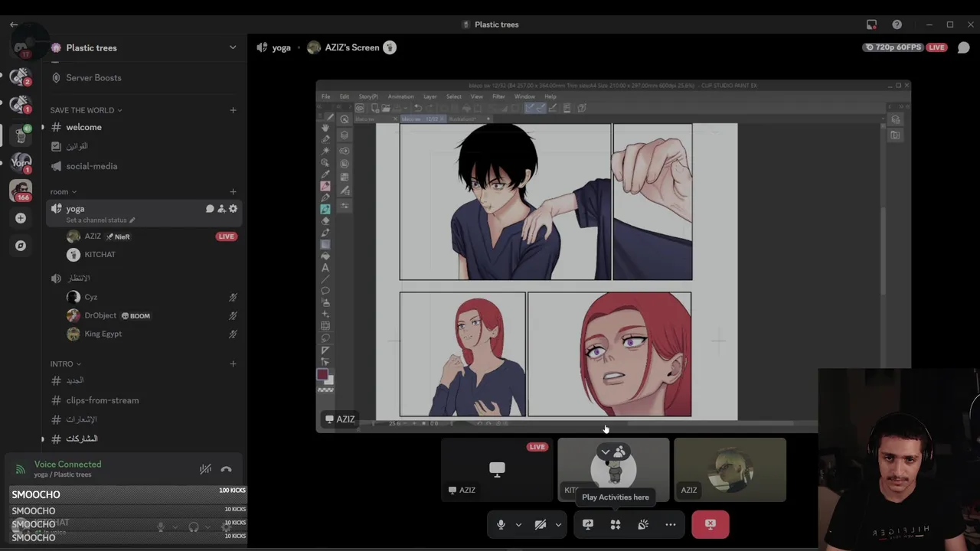Screen dimensions: 980x551
Task: Create channel in INTRO category
Action: (233, 364)
